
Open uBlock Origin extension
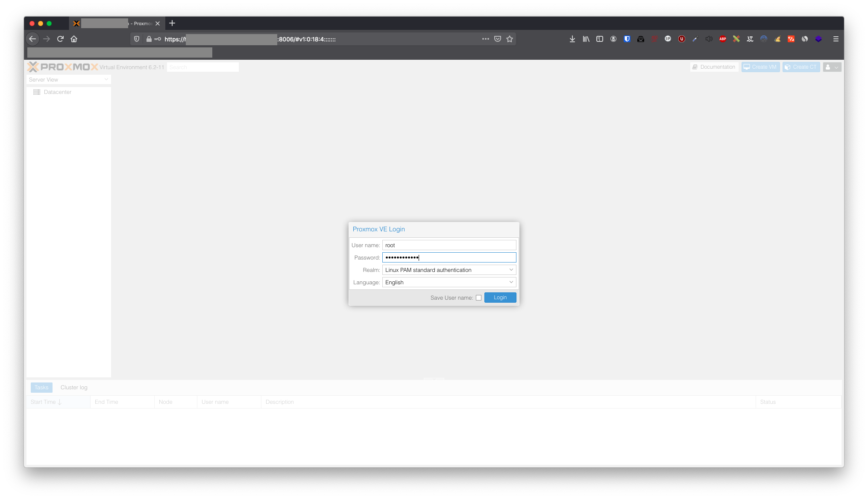pyautogui.click(x=682, y=39)
